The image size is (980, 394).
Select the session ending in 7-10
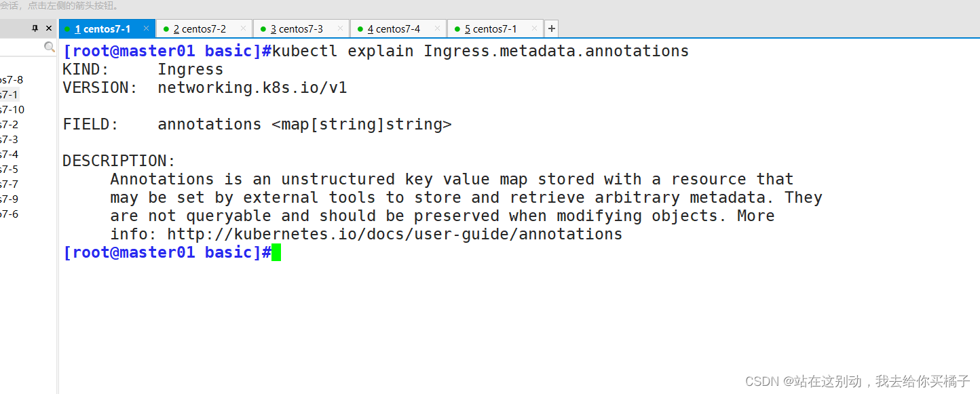[x=12, y=110]
